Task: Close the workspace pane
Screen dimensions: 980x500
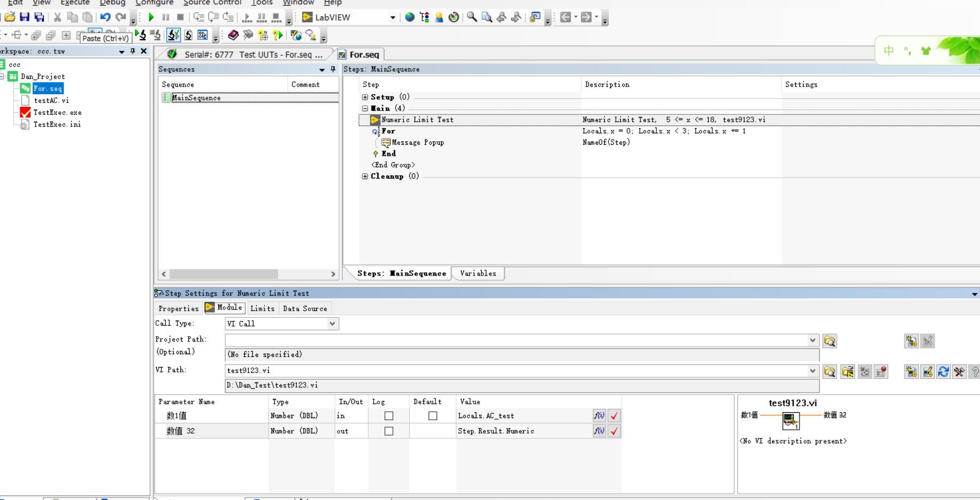Action: (x=144, y=51)
